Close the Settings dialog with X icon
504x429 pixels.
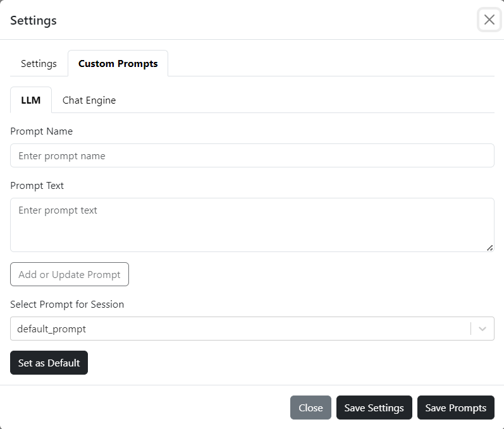click(x=489, y=20)
